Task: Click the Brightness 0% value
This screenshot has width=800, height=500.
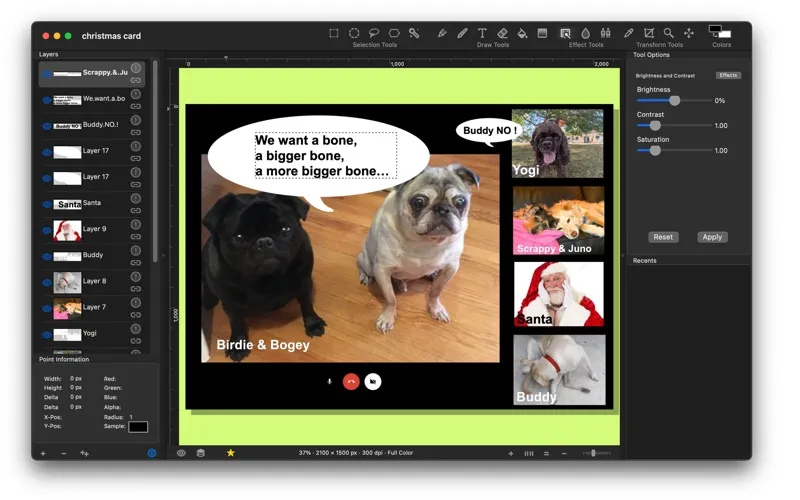Action: (720, 101)
